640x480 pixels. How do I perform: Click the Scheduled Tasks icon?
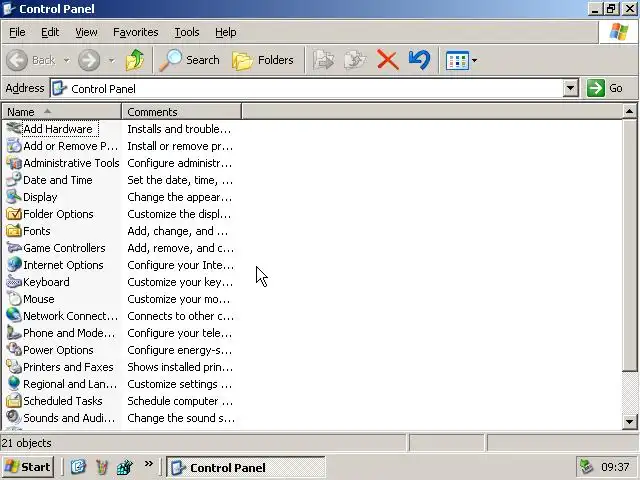point(14,401)
